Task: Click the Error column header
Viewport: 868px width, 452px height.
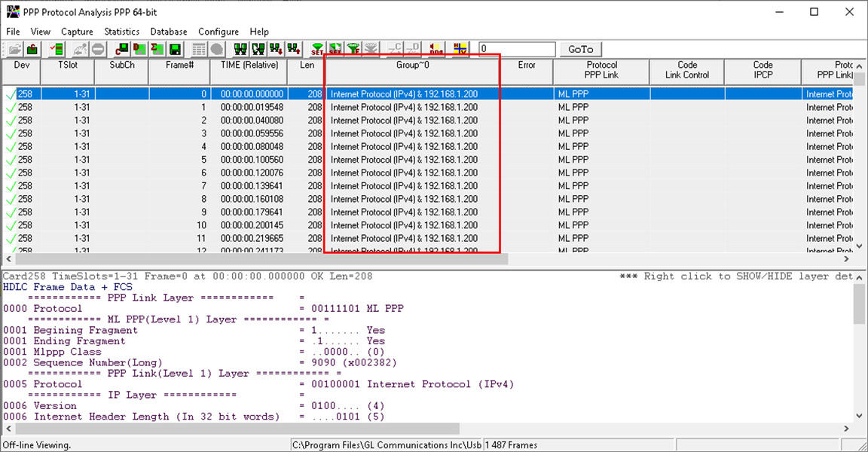Action: tap(527, 72)
